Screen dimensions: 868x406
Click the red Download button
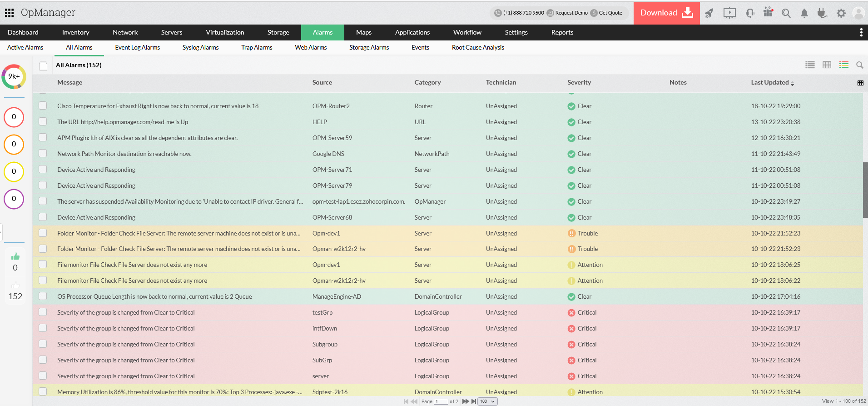tap(666, 13)
